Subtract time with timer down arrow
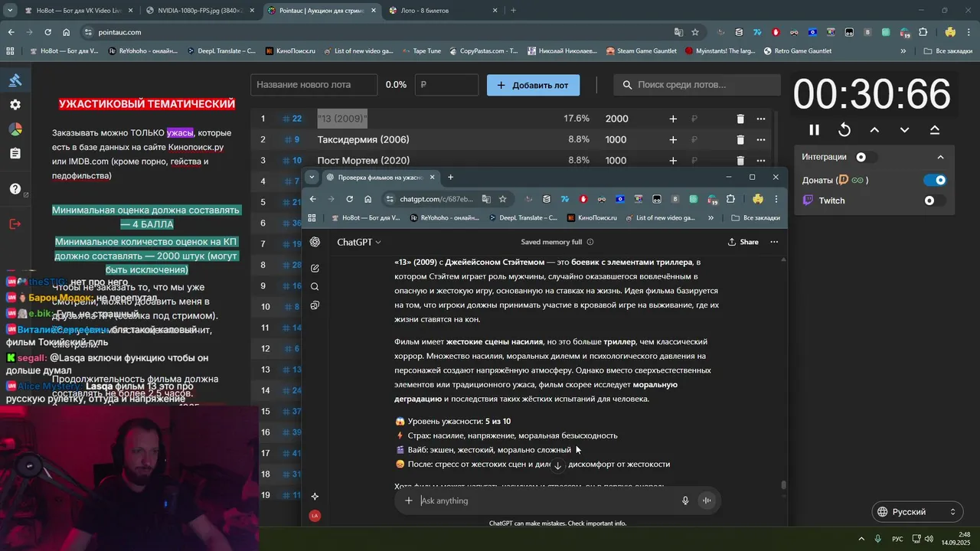This screenshot has height=551, width=980. click(x=904, y=130)
